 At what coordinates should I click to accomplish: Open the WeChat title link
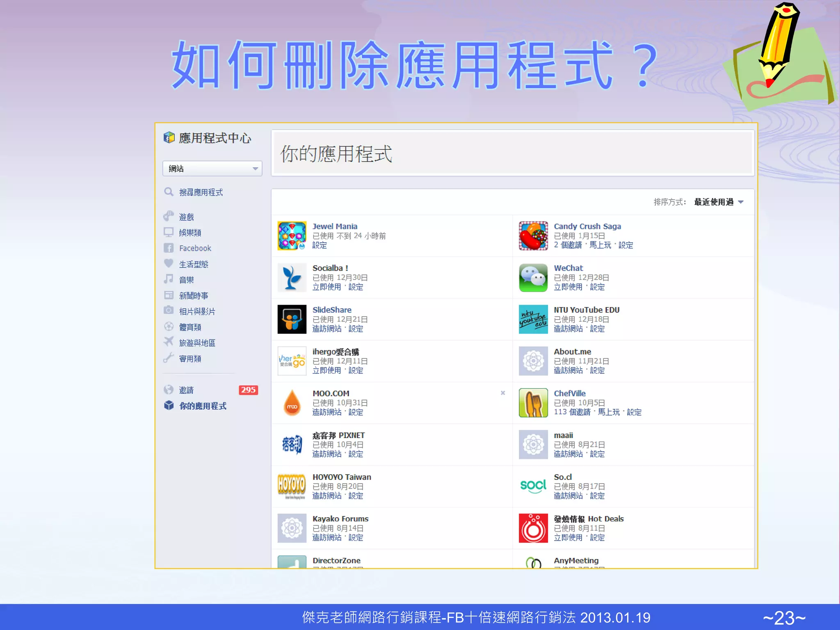pos(568,268)
